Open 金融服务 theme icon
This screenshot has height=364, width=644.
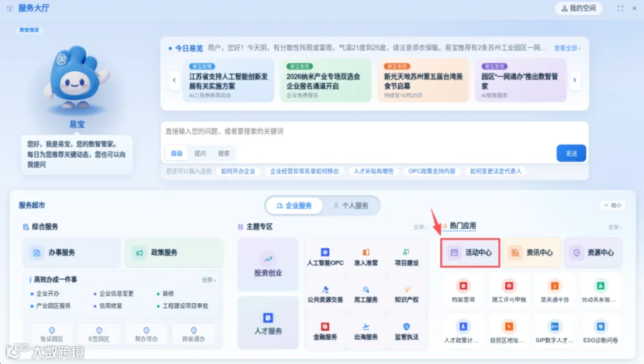tap(325, 327)
